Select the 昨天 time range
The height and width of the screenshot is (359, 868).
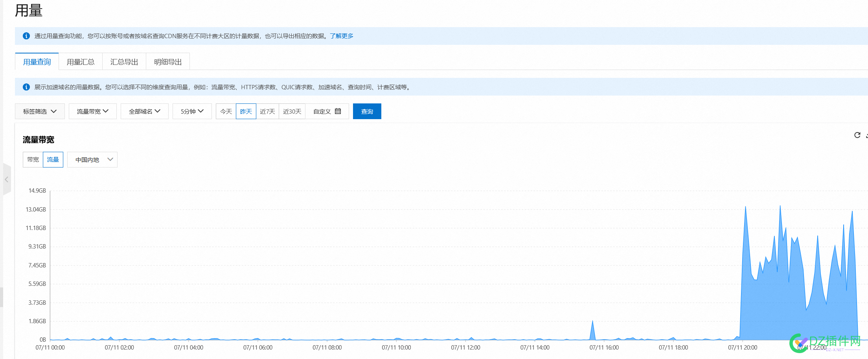tap(246, 111)
